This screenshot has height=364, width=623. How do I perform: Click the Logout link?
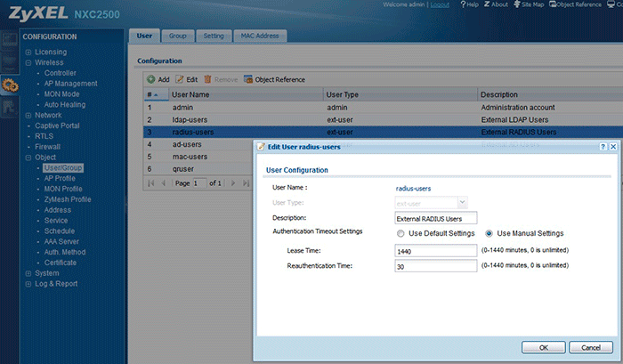click(x=439, y=5)
